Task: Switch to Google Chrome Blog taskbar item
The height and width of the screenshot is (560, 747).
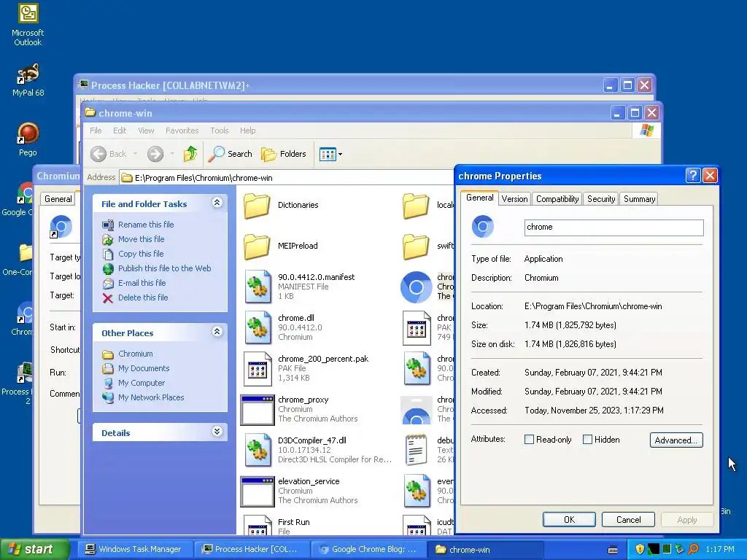Action: [368, 549]
